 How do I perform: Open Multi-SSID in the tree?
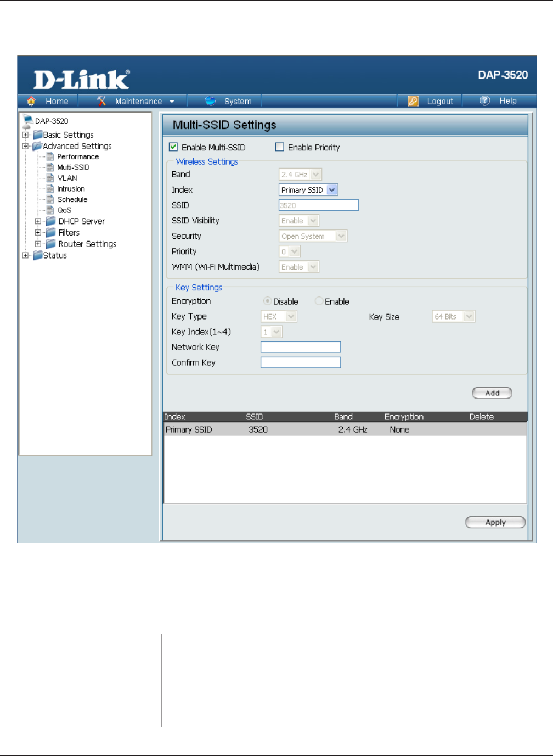click(73, 167)
